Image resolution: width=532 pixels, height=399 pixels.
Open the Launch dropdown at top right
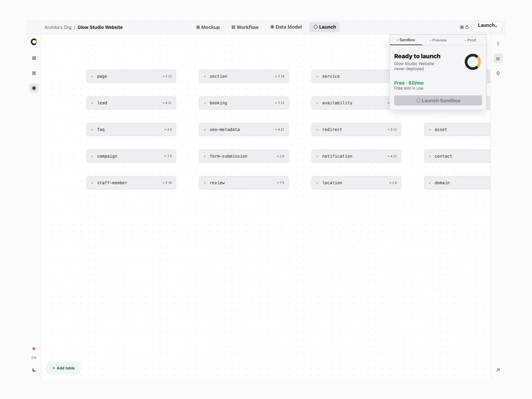point(487,26)
